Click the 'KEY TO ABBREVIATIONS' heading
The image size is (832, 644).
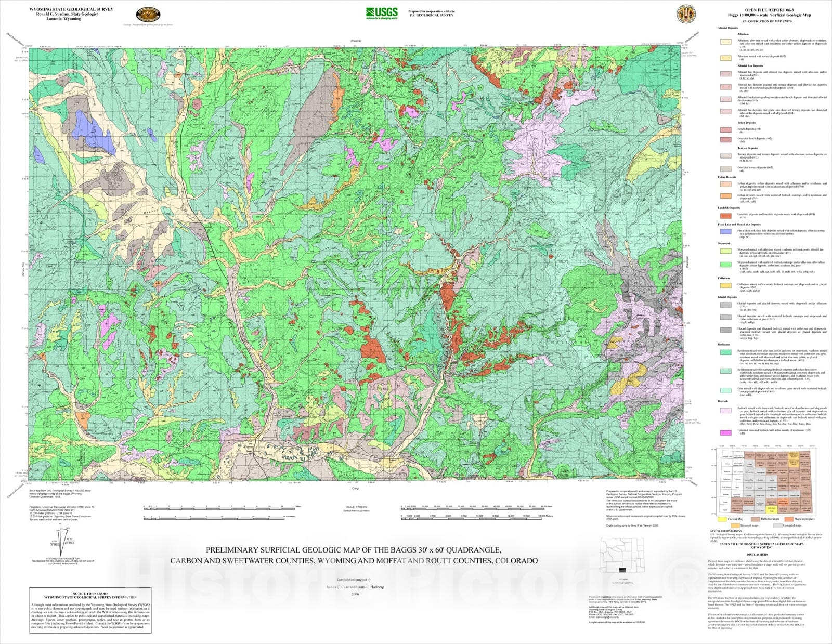(725, 531)
